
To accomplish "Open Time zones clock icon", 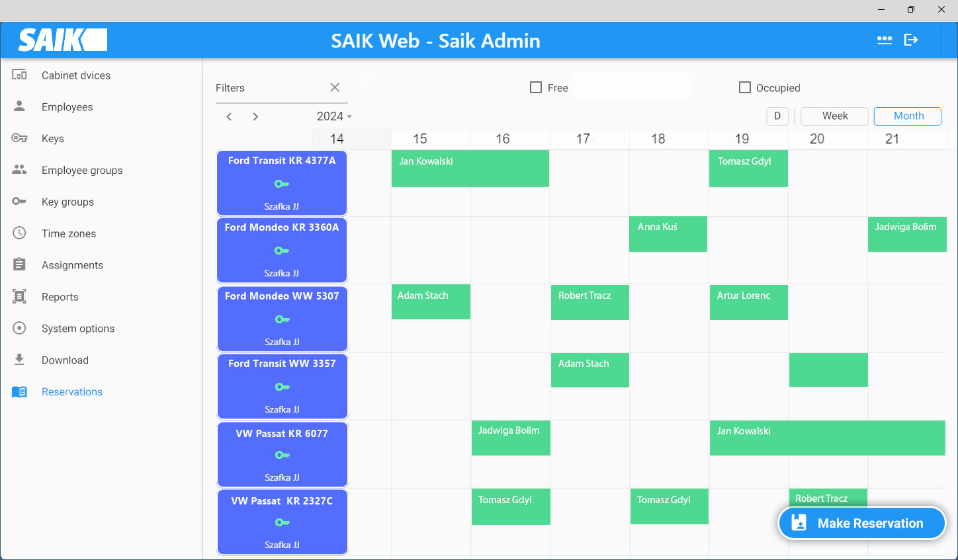I will (20, 233).
